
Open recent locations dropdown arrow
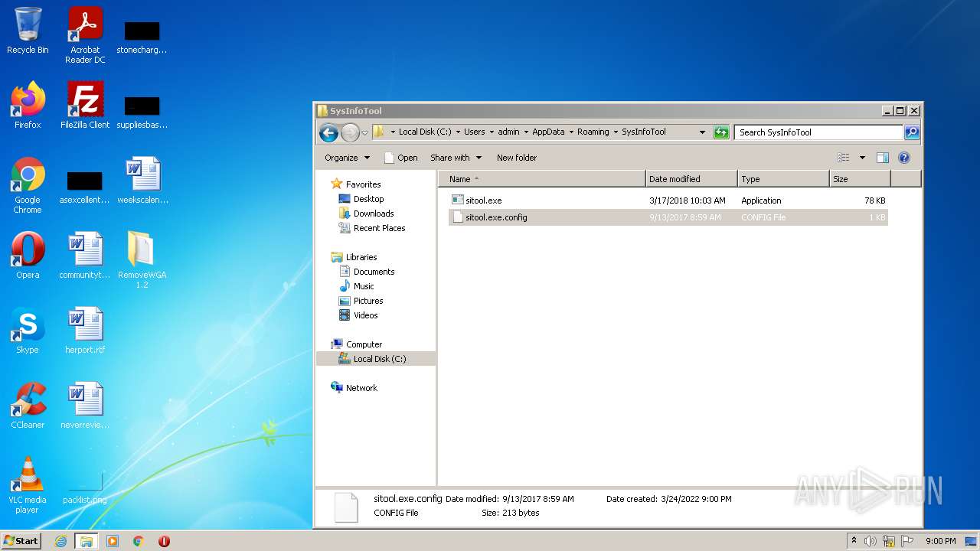[365, 132]
